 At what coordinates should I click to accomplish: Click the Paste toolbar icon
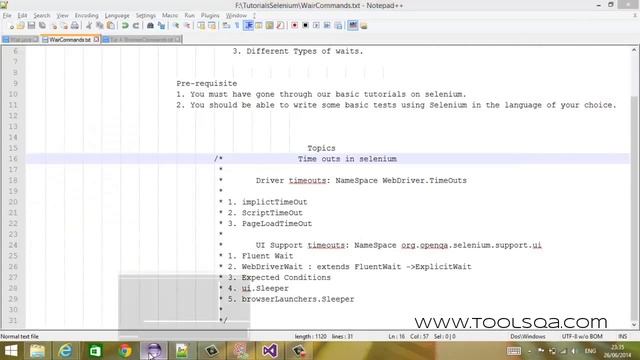click(111, 26)
